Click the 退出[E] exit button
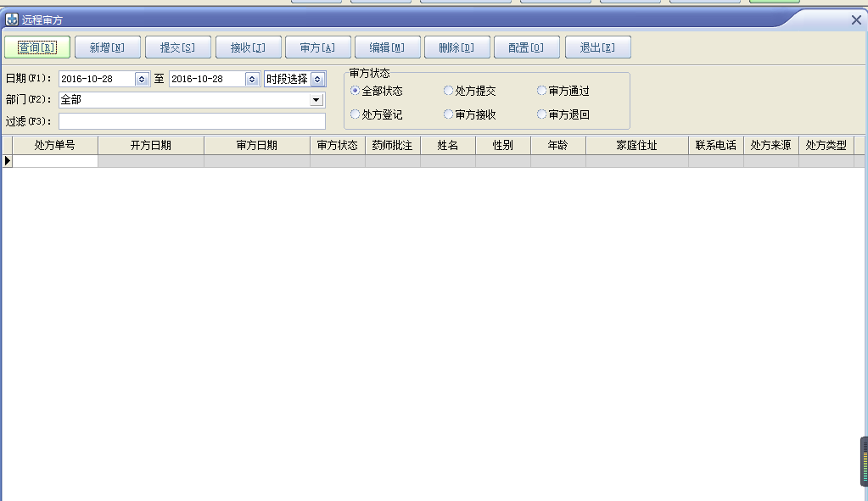The image size is (868, 501). coord(598,47)
